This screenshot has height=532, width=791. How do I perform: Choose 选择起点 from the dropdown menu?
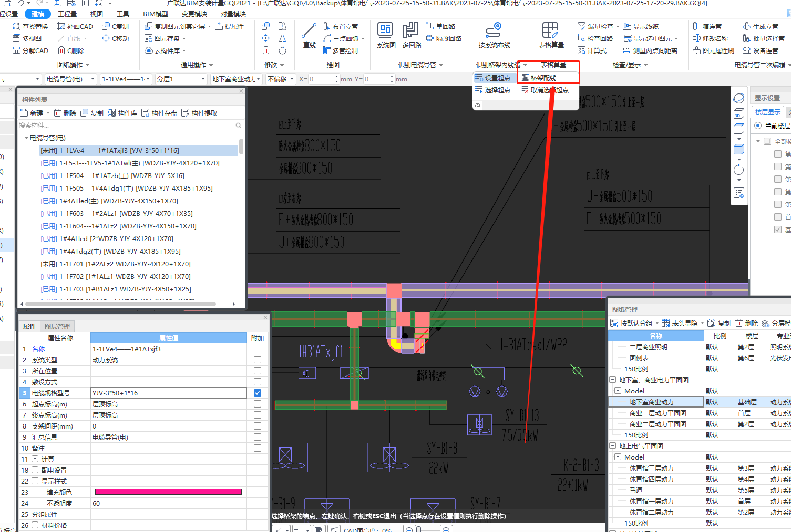[492, 90]
